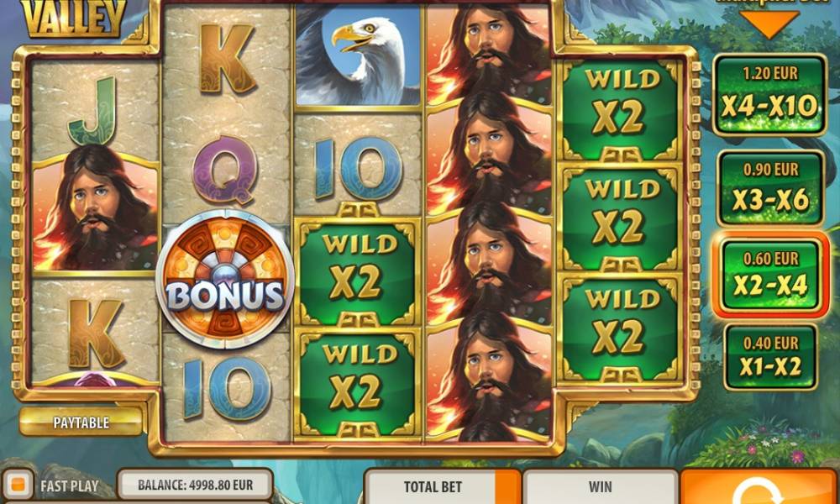Click the orange spin button
The image size is (840, 504).
pyautogui.click(x=759, y=487)
